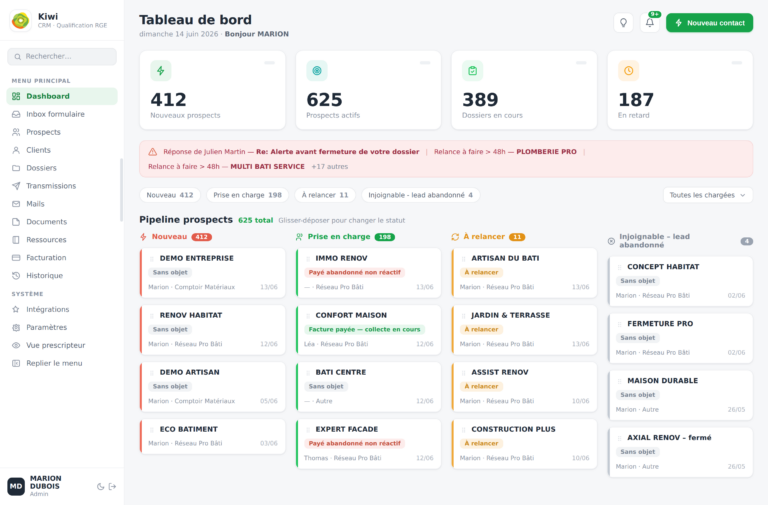Open the AXIAL RENOV - fermé card
Screen dimensions: 768x505
click(680, 452)
